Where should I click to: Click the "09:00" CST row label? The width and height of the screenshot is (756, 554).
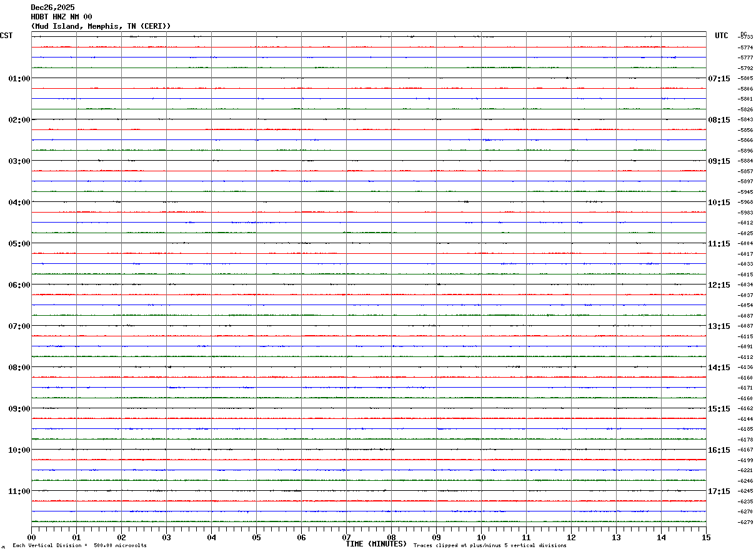click(x=19, y=408)
